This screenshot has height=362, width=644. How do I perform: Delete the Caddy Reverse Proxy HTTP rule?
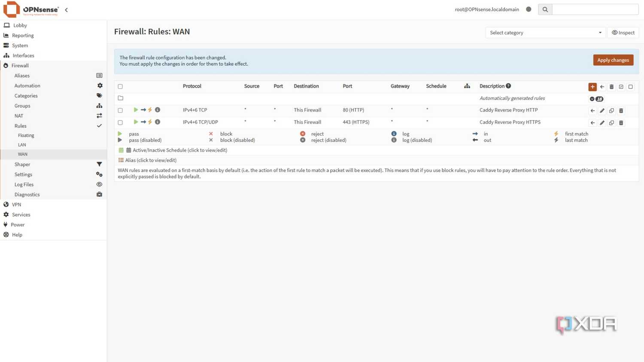(621, 111)
